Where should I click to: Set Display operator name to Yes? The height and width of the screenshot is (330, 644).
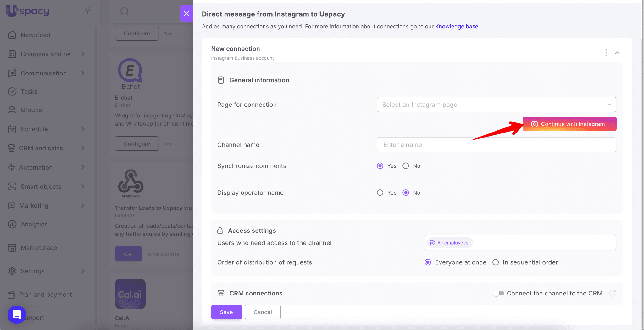pos(380,192)
